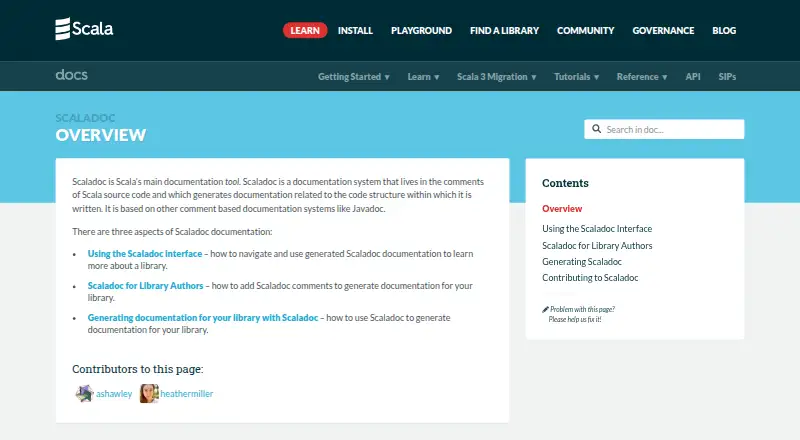Go to the INSTALL page
Viewport: 800px width, 440px height.
pos(355,31)
